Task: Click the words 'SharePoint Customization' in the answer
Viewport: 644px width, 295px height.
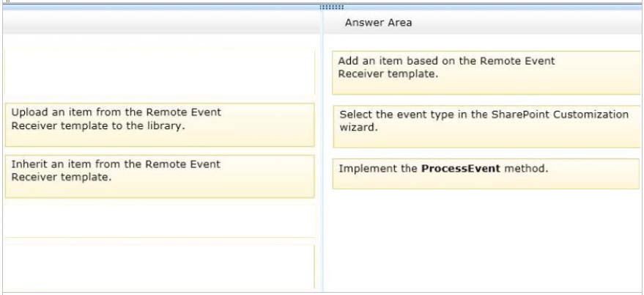Action: (x=560, y=114)
